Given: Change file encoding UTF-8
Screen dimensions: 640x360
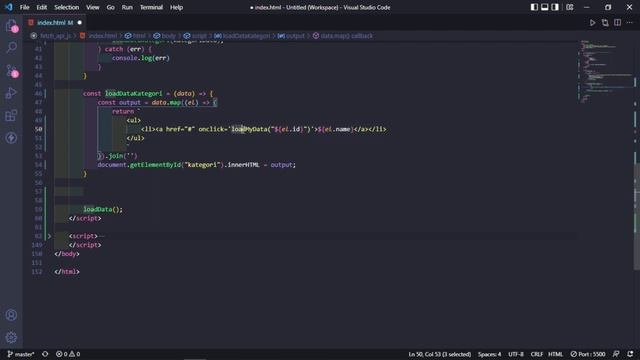Looking at the screenshot, I should click(516, 354).
